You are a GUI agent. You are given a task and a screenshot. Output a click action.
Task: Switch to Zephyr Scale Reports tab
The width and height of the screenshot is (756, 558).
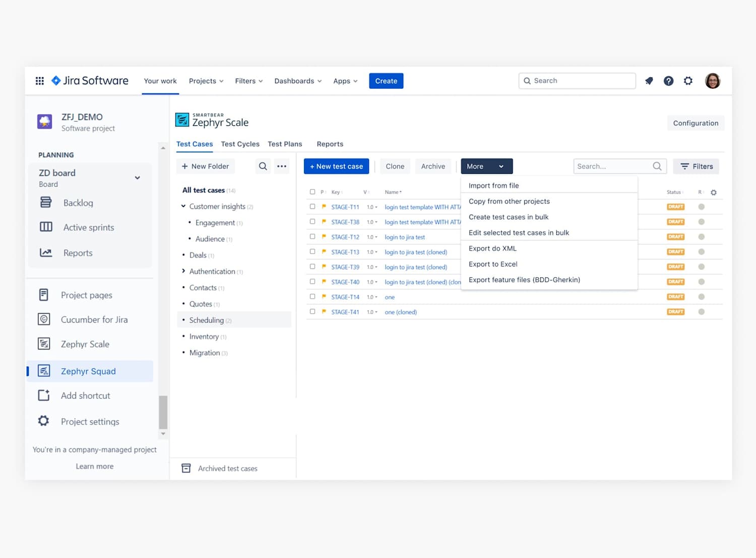coord(330,144)
